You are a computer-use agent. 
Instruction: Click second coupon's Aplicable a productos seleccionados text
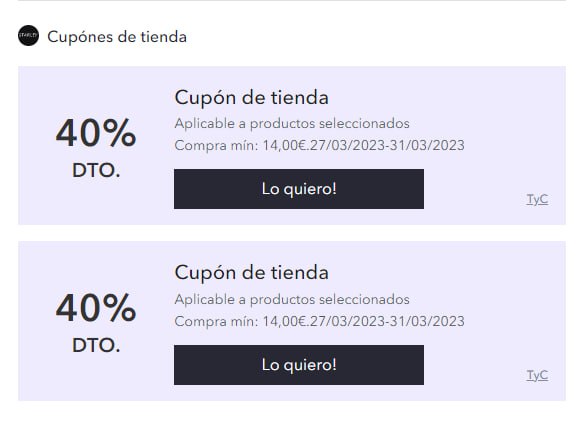(x=292, y=300)
